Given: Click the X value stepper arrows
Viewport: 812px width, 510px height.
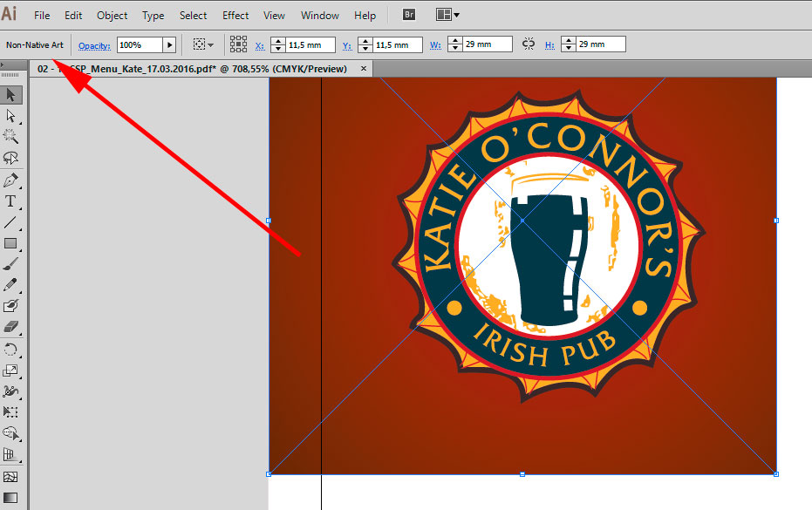Looking at the screenshot, I should [x=278, y=45].
